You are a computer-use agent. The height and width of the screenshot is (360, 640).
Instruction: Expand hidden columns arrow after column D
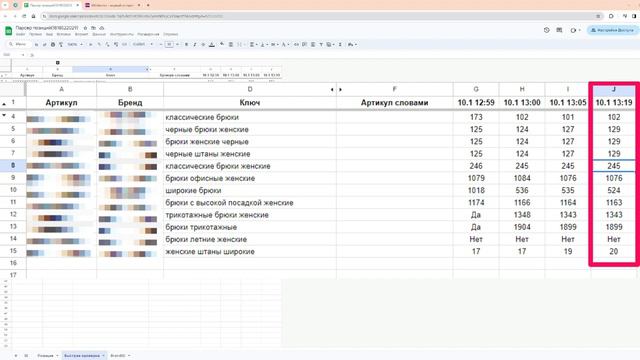coord(332,89)
